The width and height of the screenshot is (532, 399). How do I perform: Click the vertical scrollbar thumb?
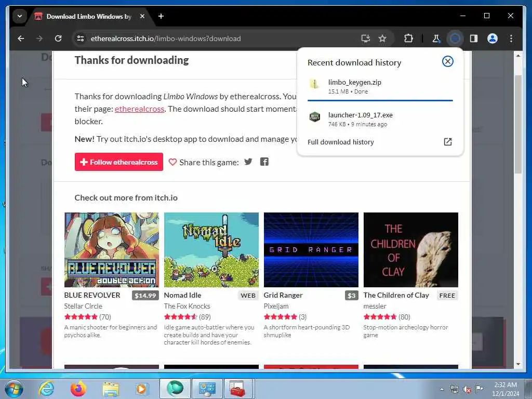(518, 124)
